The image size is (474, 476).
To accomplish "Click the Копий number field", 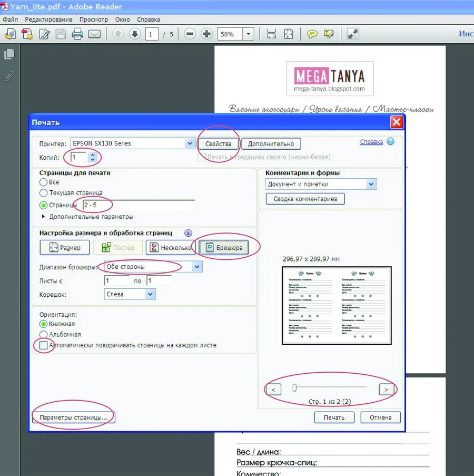I will coord(80,157).
